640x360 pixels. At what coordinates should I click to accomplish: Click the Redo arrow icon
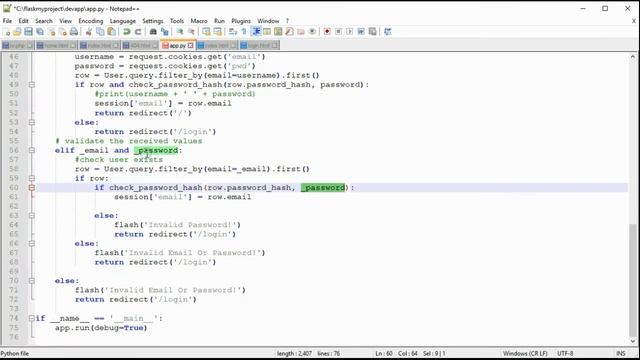pyautogui.click(x=138, y=32)
